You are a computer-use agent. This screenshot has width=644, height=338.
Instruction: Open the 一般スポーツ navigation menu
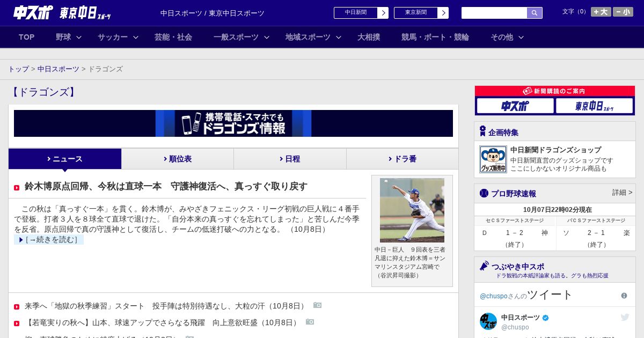pyautogui.click(x=236, y=37)
